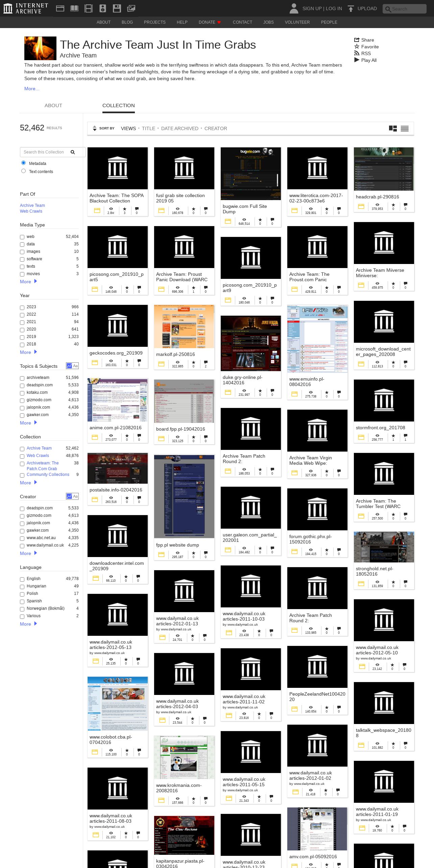Expand More under Topics & Subjects
This screenshot has width=434, height=868.
[x=28, y=423]
